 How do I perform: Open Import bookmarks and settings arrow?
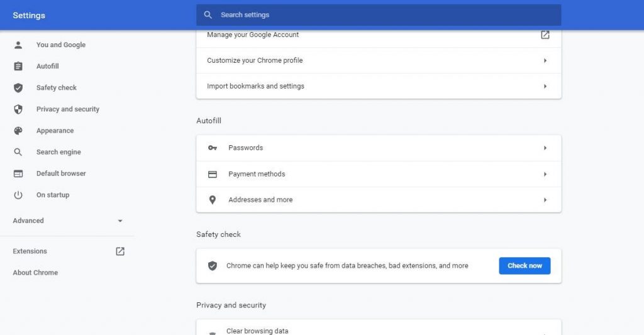[545, 86]
